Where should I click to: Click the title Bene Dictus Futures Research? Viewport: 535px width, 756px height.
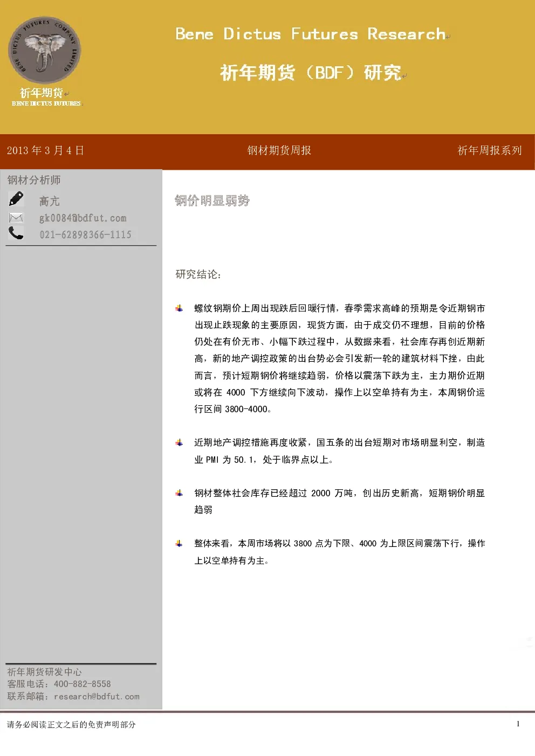point(311,34)
